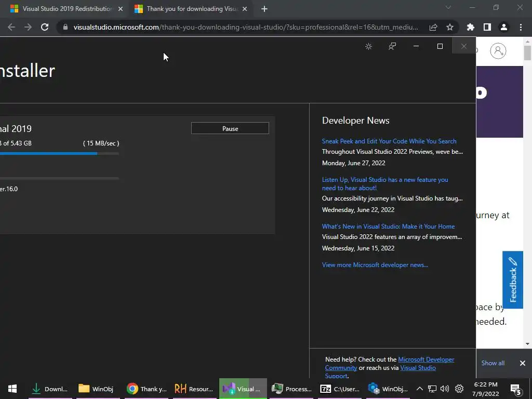Open Process Explorer in taskbar
532x399 pixels.
coord(291,389)
